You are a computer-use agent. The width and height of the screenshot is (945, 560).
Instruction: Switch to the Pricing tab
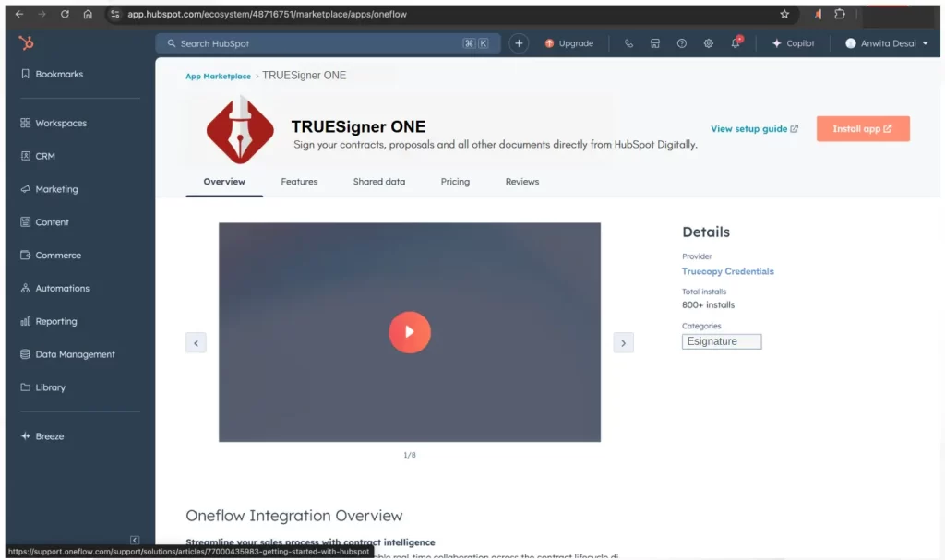tap(455, 182)
